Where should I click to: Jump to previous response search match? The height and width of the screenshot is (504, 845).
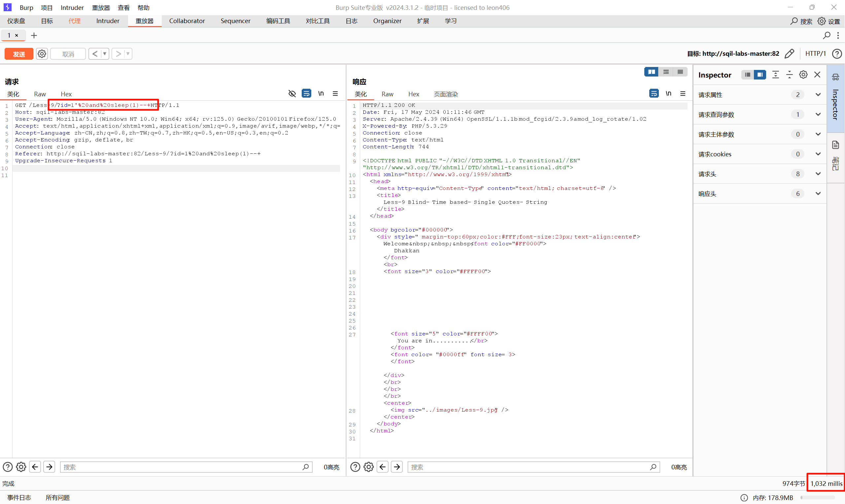383,467
